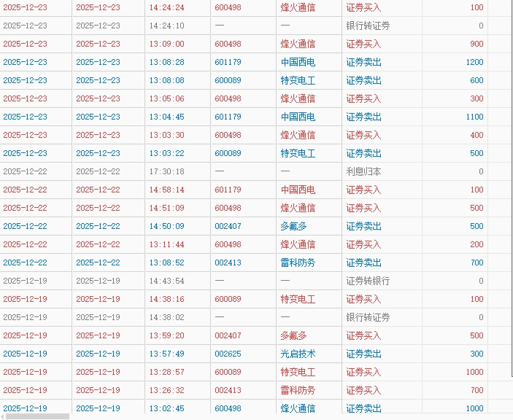This screenshot has width=513, height=420.
Task: Click the 证券转银行 cell
Action: [x=368, y=281]
